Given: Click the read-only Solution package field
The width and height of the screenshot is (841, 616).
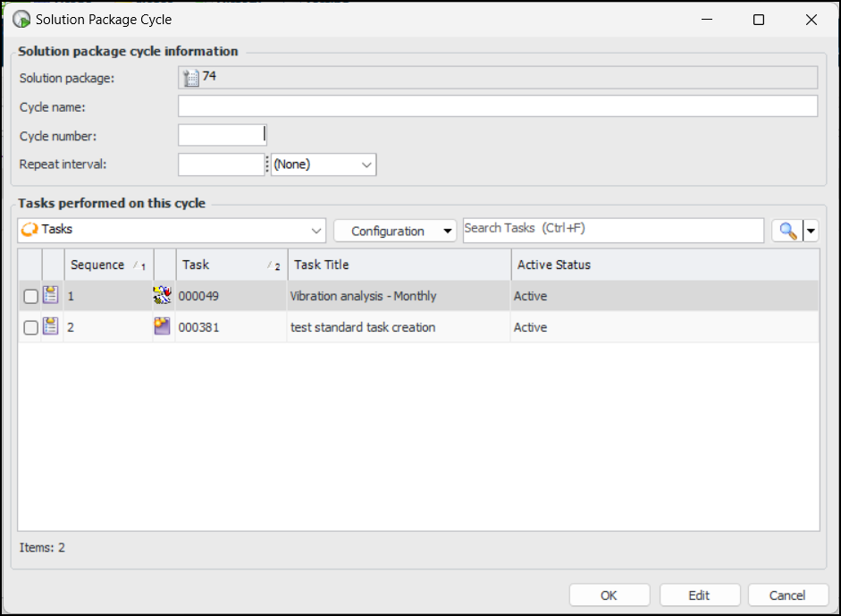Looking at the screenshot, I should (498, 77).
